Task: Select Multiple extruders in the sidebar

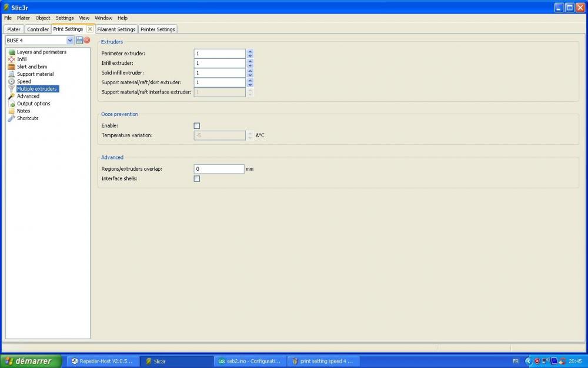Action: pos(37,89)
